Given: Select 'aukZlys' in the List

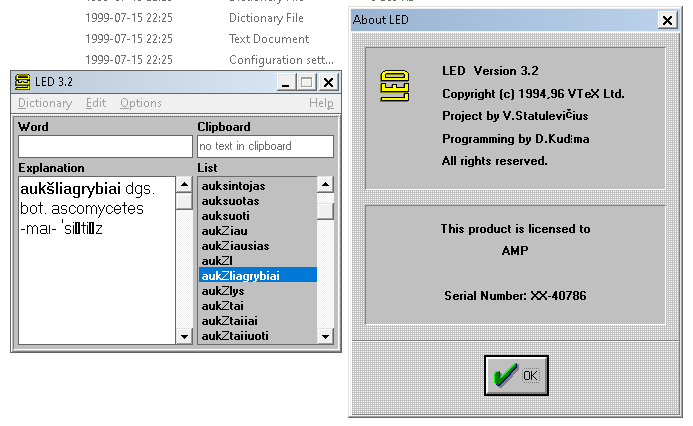Looking at the screenshot, I should (258, 291).
